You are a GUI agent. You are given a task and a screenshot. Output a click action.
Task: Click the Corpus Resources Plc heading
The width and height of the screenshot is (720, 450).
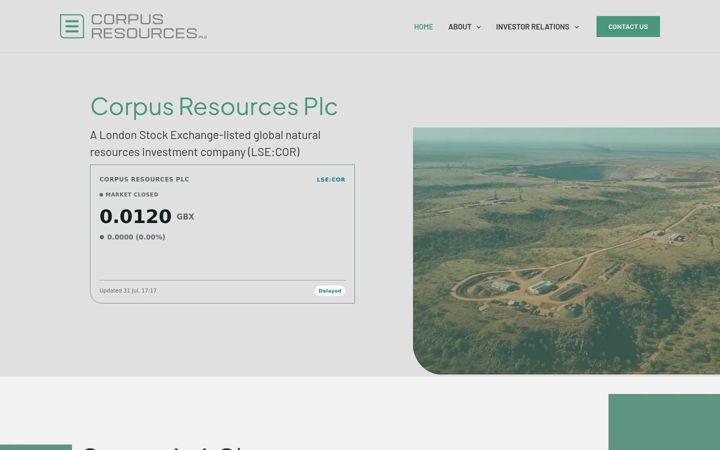214,107
